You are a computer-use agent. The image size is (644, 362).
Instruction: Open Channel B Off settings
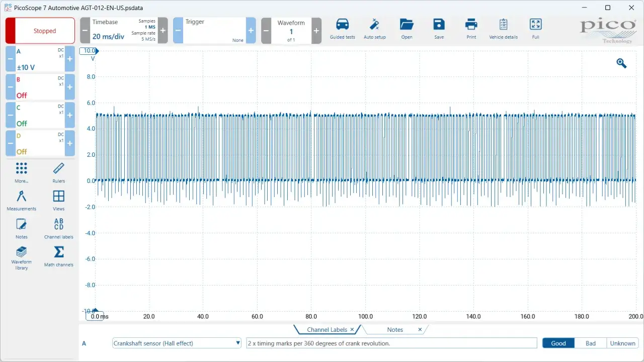tap(40, 87)
